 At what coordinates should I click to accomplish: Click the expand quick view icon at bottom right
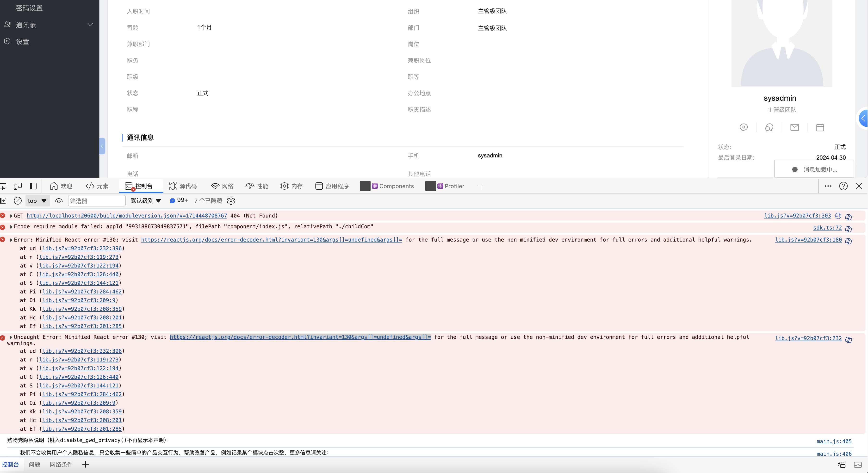(858, 465)
